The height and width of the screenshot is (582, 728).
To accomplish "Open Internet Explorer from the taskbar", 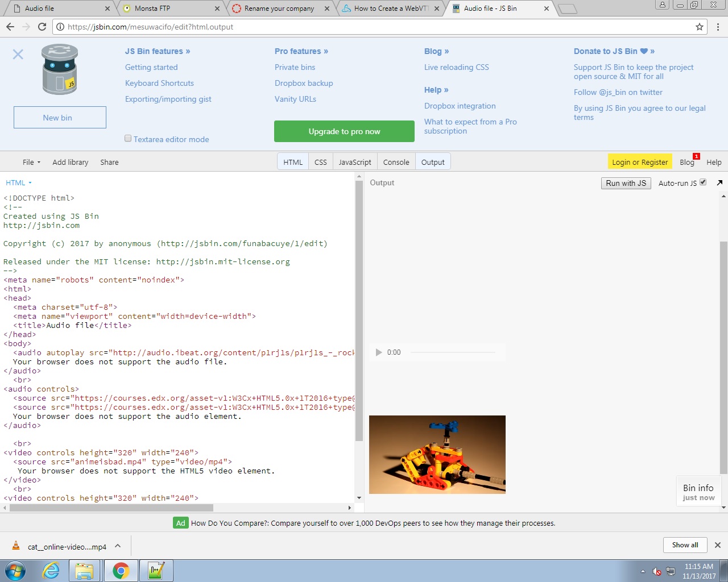I will pyautogui.click(x=51, y=570).
